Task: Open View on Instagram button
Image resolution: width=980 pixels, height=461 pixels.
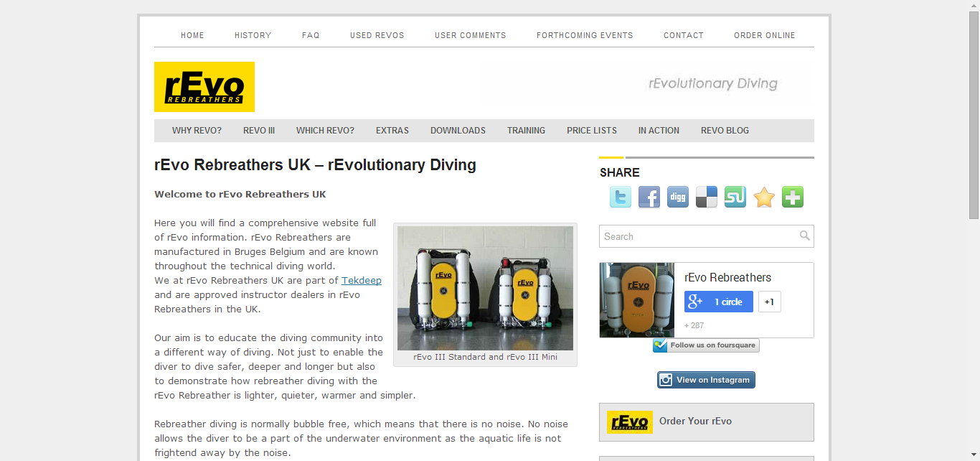Action: click(706, 380)
